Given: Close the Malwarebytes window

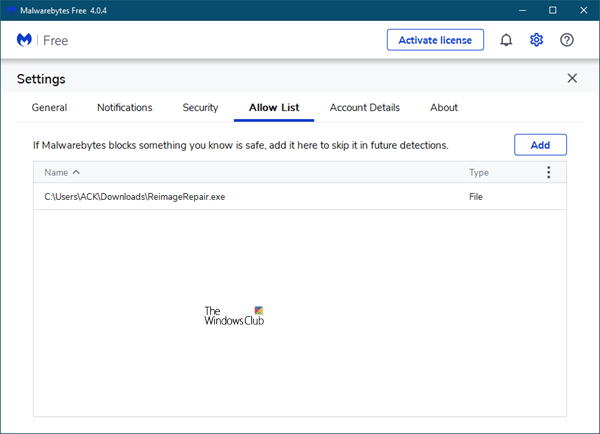Looking at the screenshot, I should click(x=584, y=10).
